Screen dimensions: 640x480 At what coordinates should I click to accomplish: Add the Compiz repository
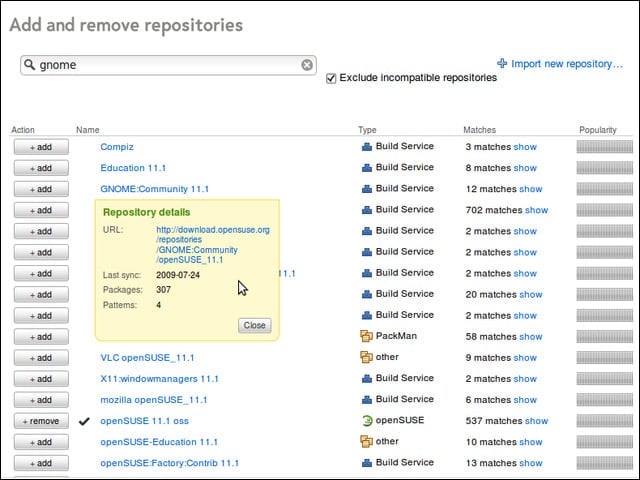coord(41,147)
